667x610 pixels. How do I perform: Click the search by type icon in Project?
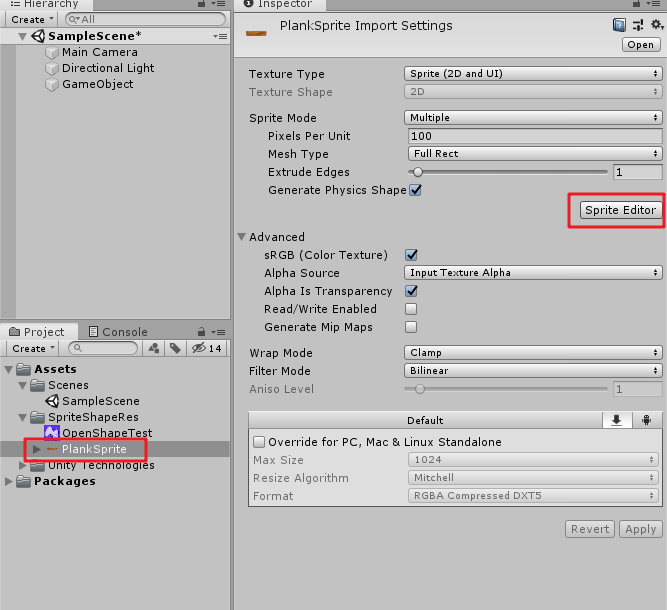[x=154, y=348]
